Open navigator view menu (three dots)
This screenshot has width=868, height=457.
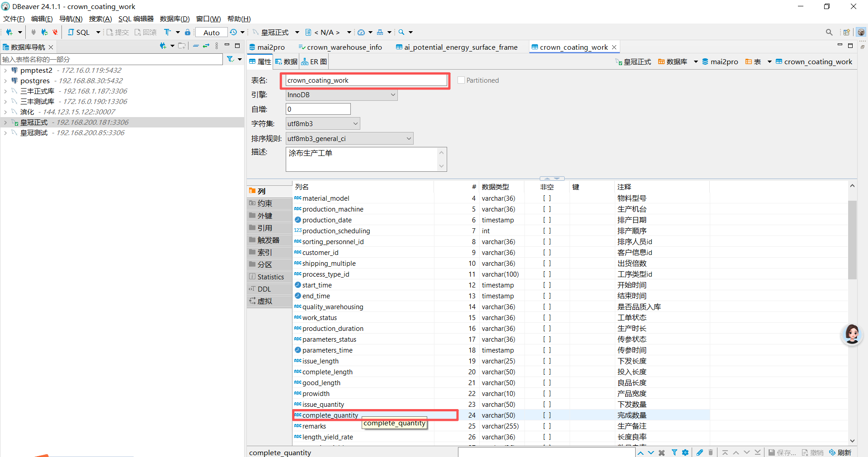[x=217, y=46]
